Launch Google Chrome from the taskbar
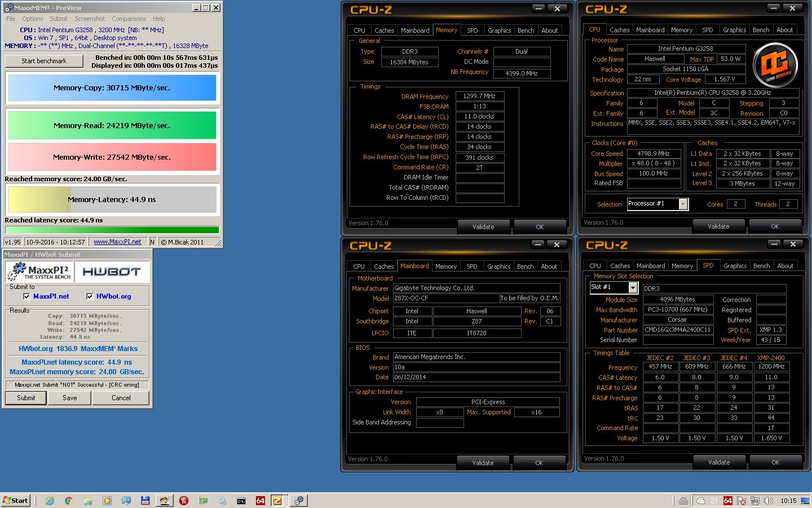 69,500
